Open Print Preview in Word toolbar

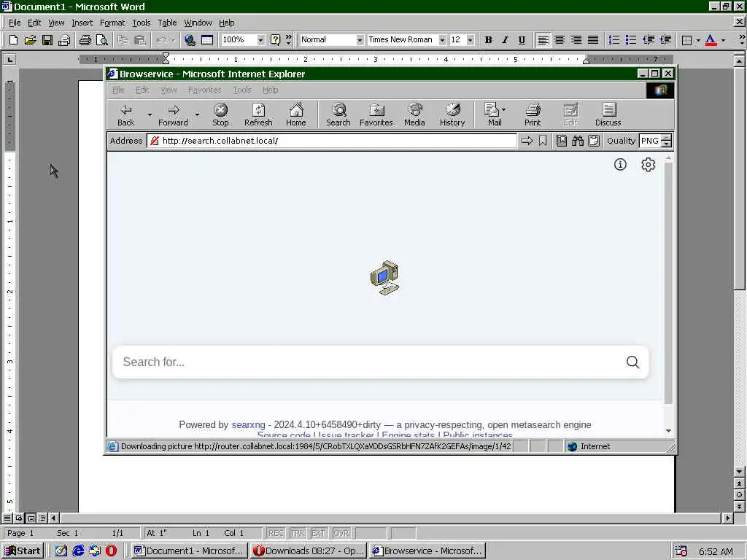[x=102, y=40]
